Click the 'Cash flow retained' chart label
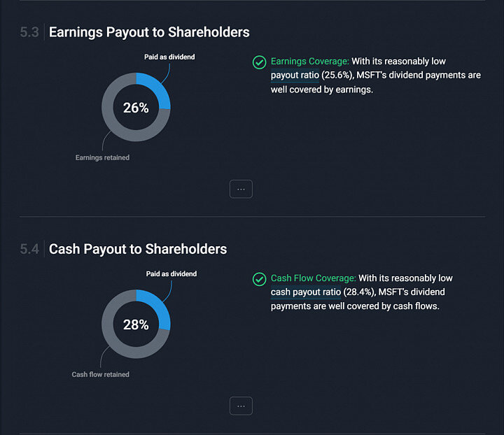This screenshot has height=435, width=504. tap(101, 375)
